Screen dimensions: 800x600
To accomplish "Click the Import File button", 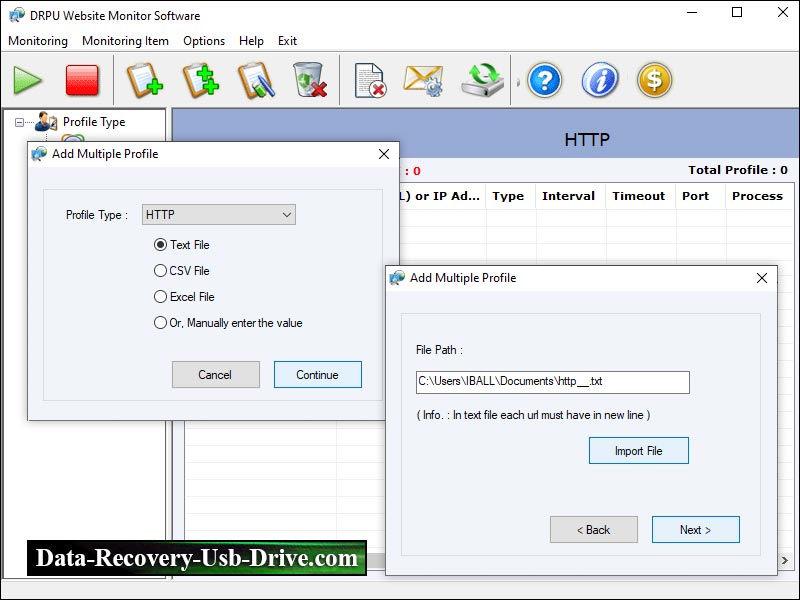I will pos(638,450).
